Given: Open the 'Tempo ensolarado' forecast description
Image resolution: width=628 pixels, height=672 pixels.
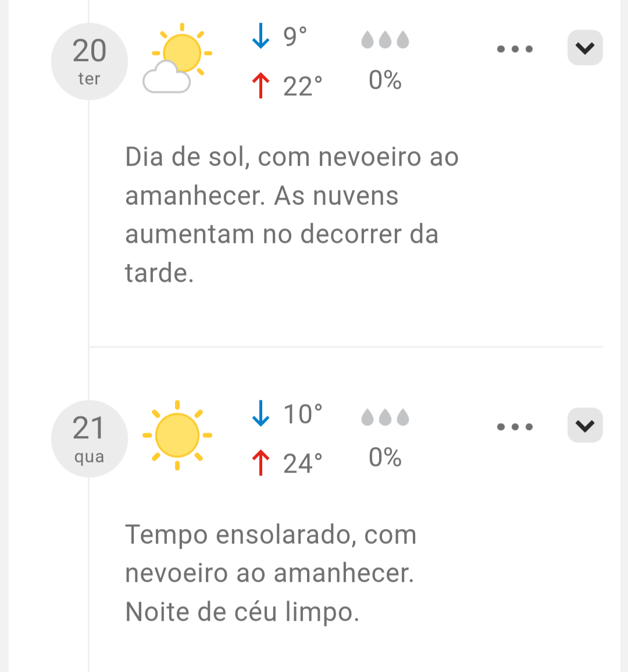Looking at the screenshot, I should click(271, 573).
